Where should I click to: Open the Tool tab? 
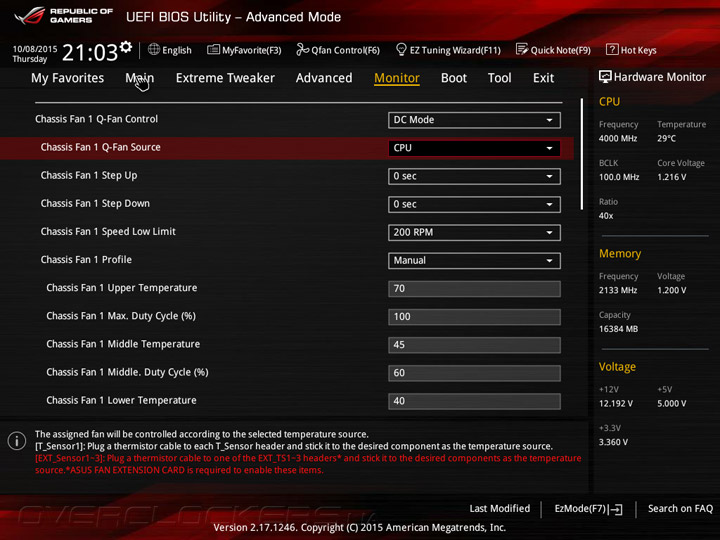tap(500, 78)
